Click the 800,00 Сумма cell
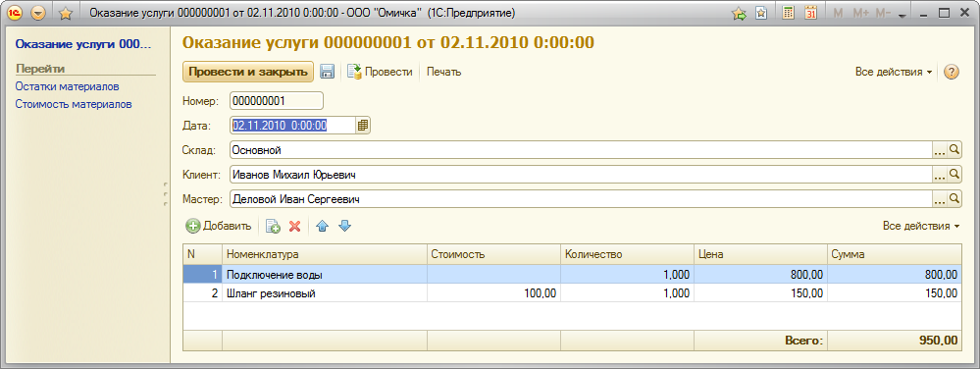Viewport: 980px width, 369px height. [x=895, y=275]
